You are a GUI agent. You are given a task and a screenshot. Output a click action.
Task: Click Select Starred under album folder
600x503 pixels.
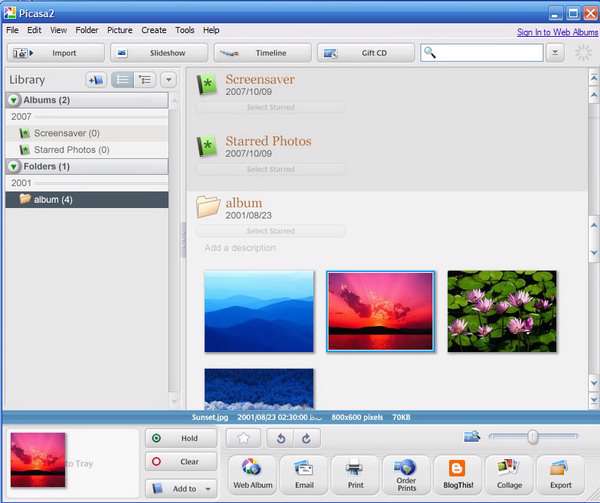point(271,231)
